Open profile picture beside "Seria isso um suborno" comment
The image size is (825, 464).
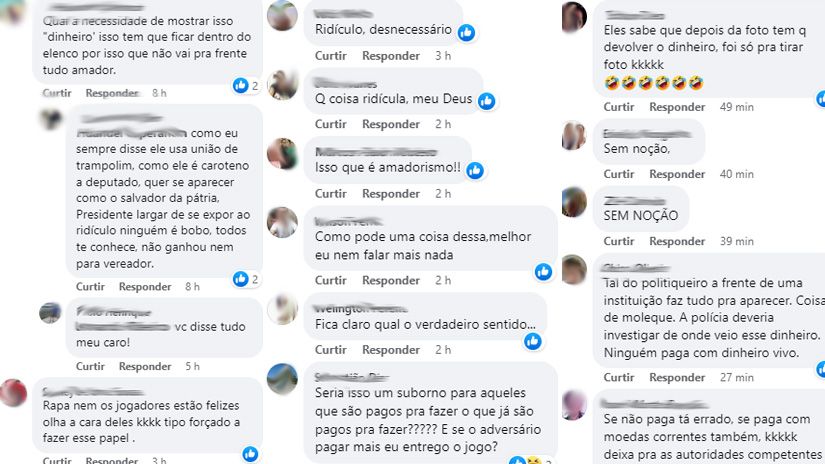[x=282, y=379]
